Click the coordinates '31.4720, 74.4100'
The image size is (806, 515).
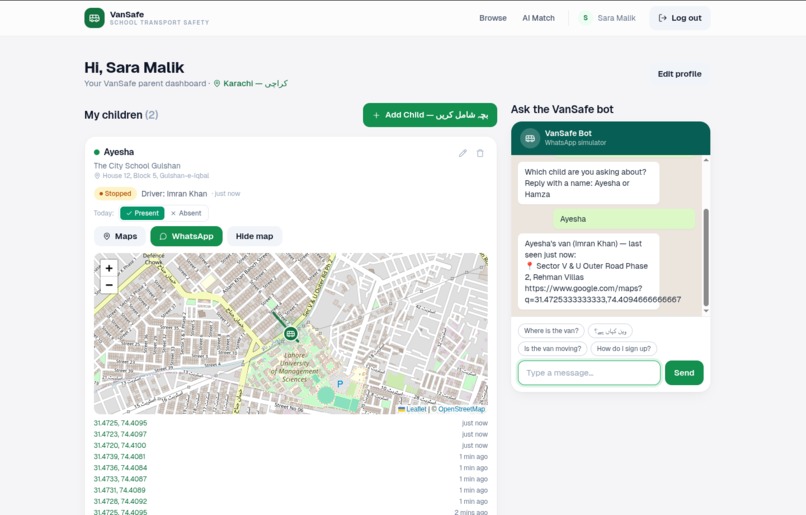click(x=120, y=446)
